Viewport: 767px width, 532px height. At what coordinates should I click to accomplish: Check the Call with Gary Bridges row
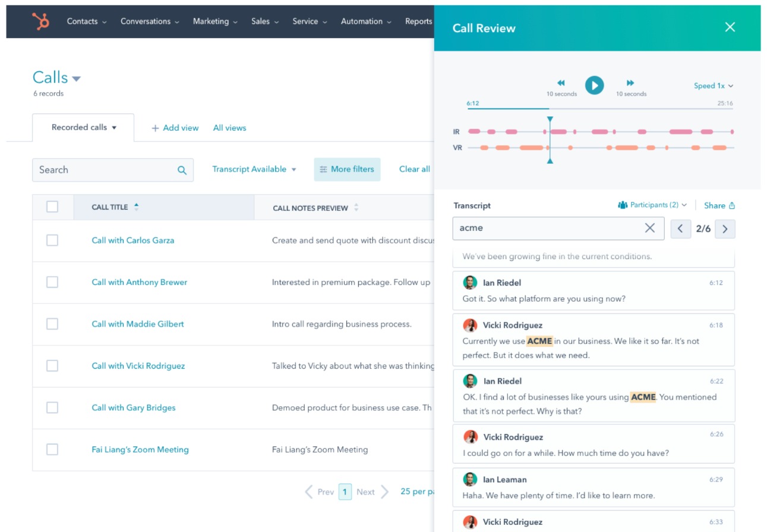click(x=52, y=408)
